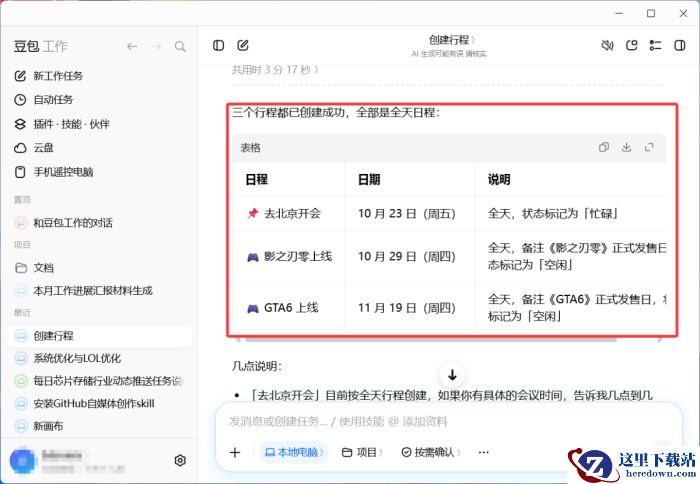
Task: Open the more options ellipsis
Action: 483,452
